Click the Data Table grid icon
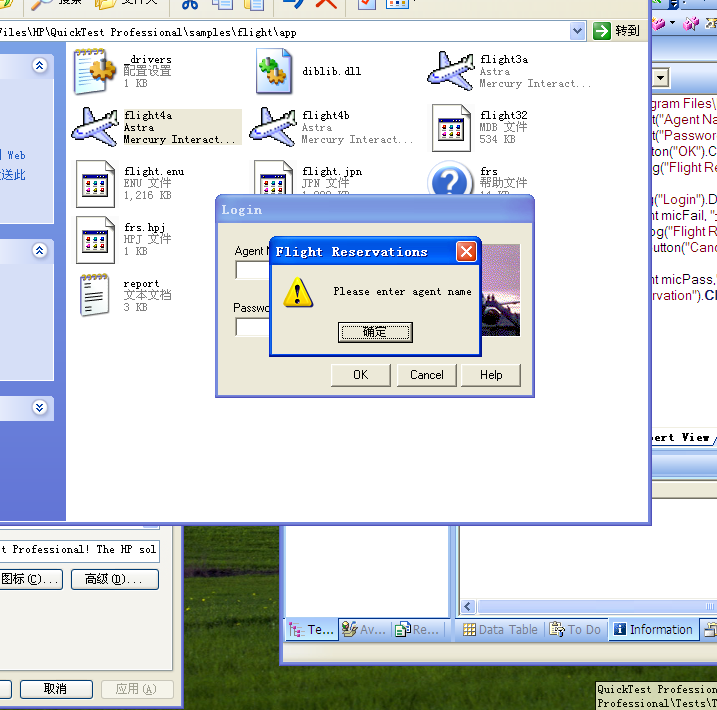 click(x=469, y=630)
